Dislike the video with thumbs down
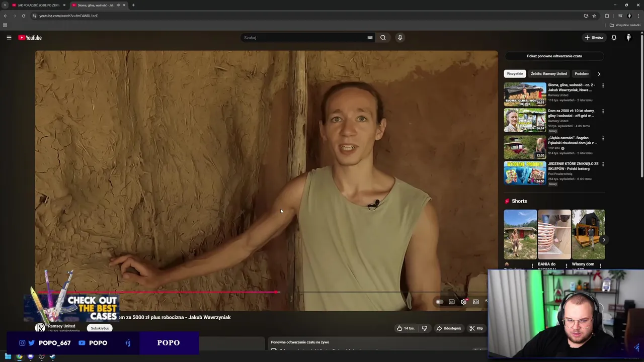The image size is (644, 362). coord(425,328)
